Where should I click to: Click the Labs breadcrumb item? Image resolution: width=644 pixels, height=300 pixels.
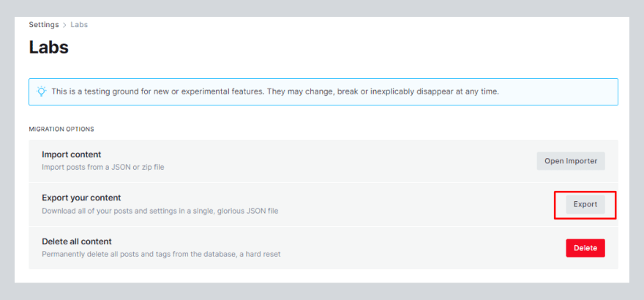coord(79,25)
